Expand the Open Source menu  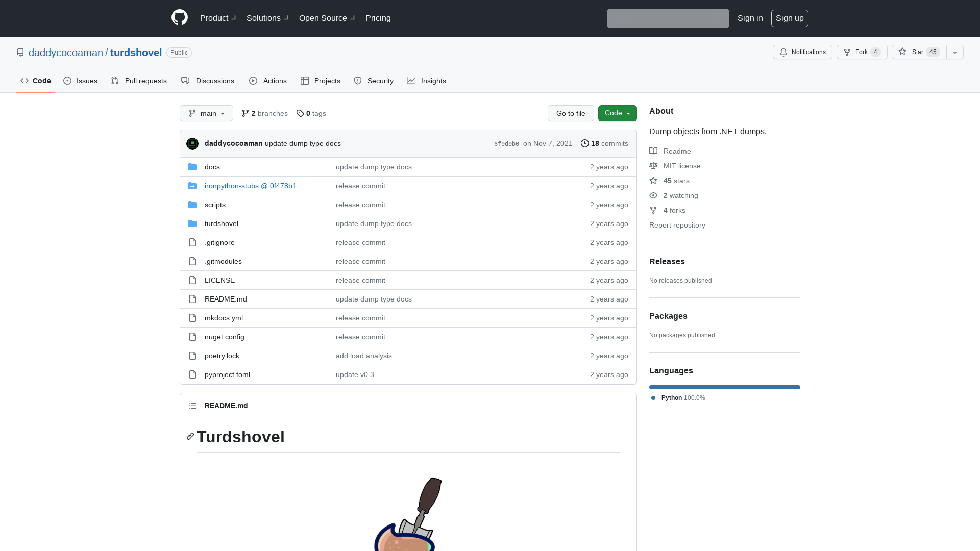(x=327, y=18)
